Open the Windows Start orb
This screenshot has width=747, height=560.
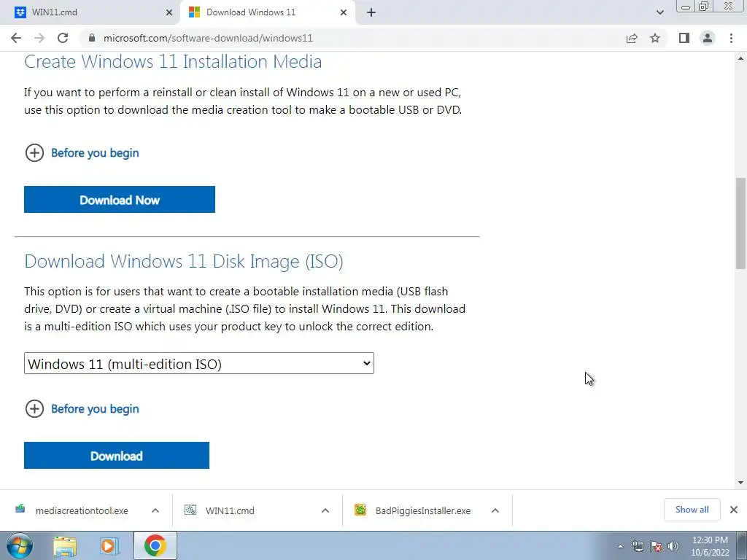(18, 545)
